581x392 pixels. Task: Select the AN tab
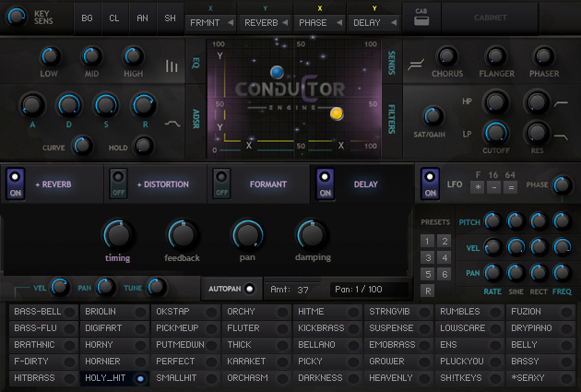pyautogui.click(x=143, y=18)
